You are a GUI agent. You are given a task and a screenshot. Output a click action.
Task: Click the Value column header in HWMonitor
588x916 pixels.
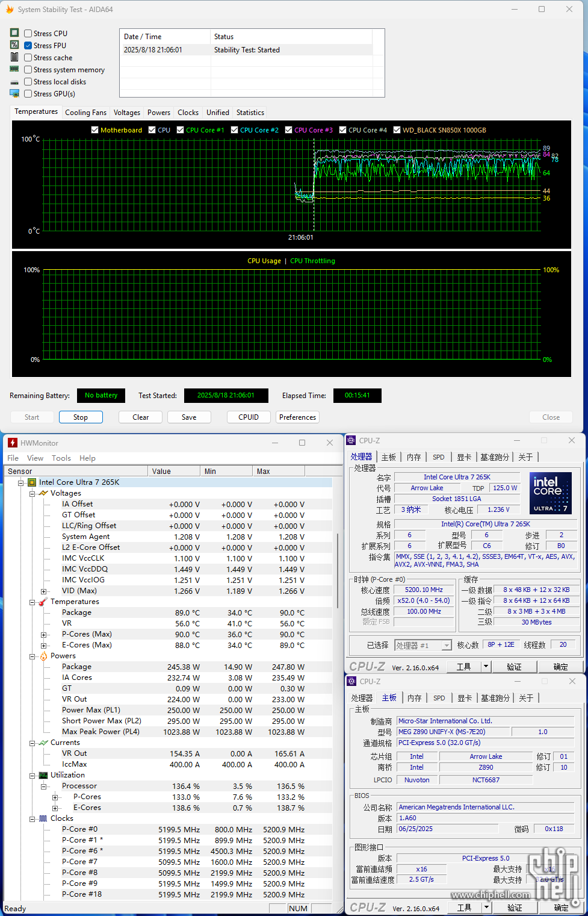(174, 471)
